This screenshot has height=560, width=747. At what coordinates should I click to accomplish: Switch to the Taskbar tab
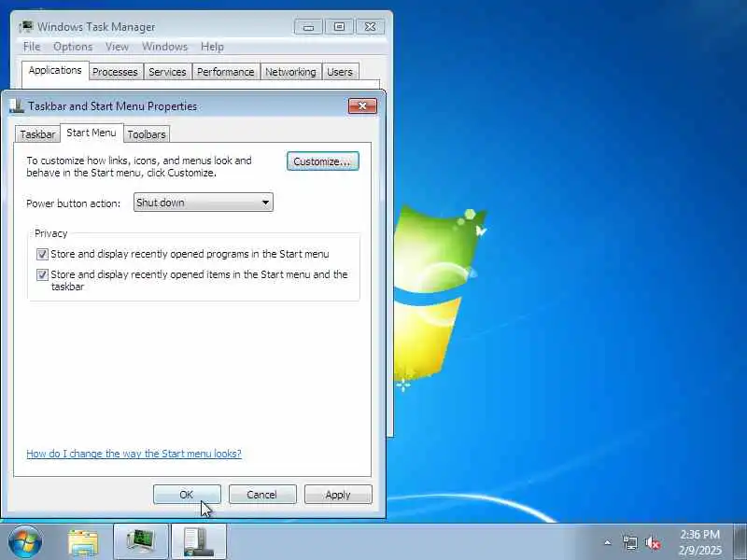coord(37,134)
